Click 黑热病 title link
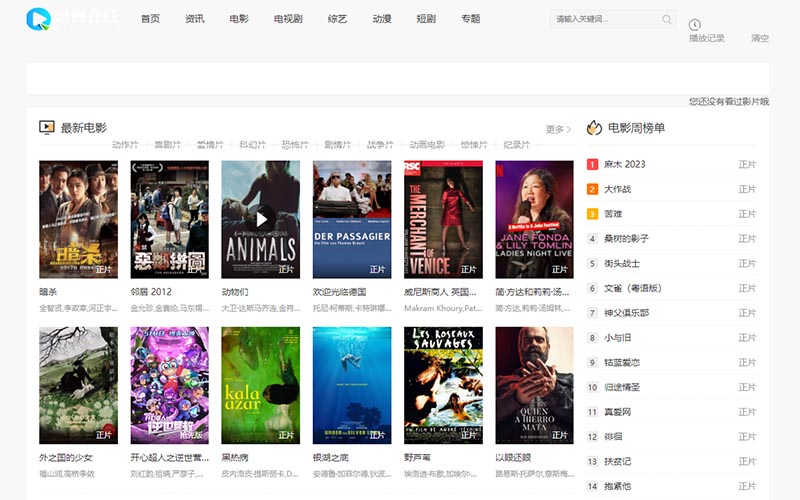 [235, 458]
